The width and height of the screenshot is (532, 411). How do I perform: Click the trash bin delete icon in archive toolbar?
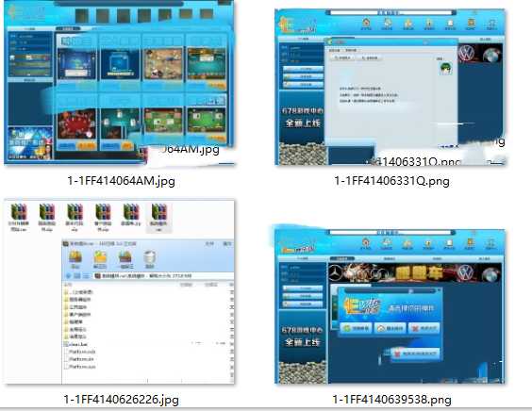point(150,256)
